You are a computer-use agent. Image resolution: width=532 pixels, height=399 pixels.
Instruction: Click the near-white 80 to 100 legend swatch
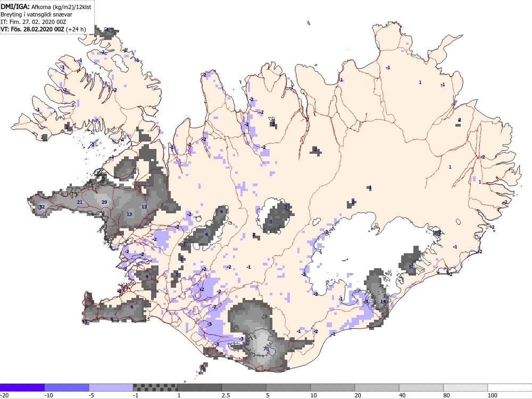pyautogui.click(x=465, y=387)
